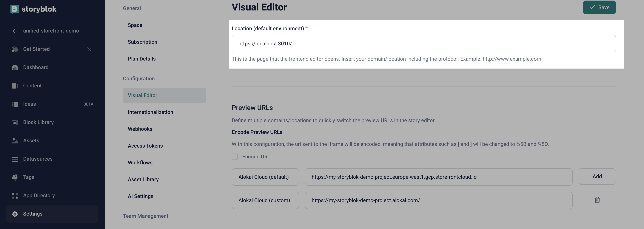
Task: Dismiss the Get Started item
Action: click(x=89, y=49)
